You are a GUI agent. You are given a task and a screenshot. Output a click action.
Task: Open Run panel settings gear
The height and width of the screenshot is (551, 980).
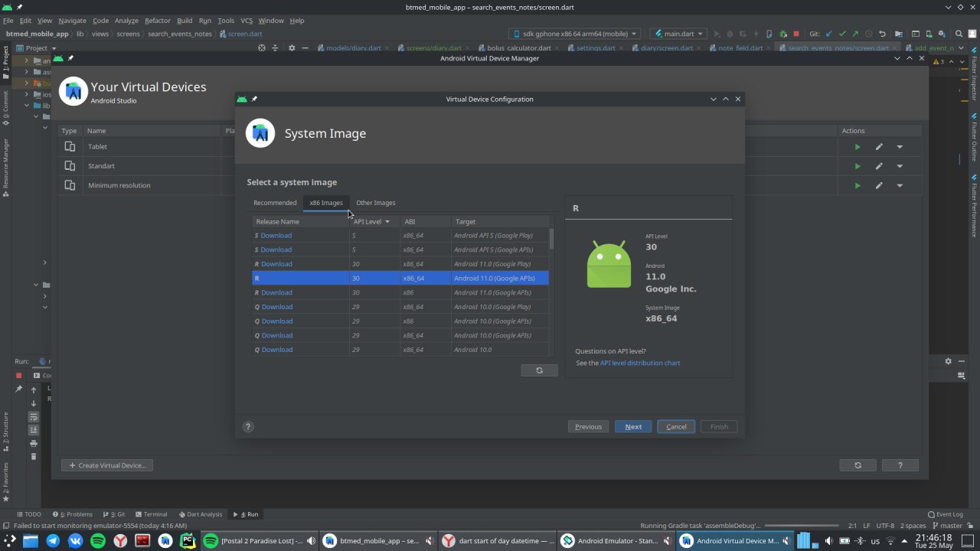point(948,361)
